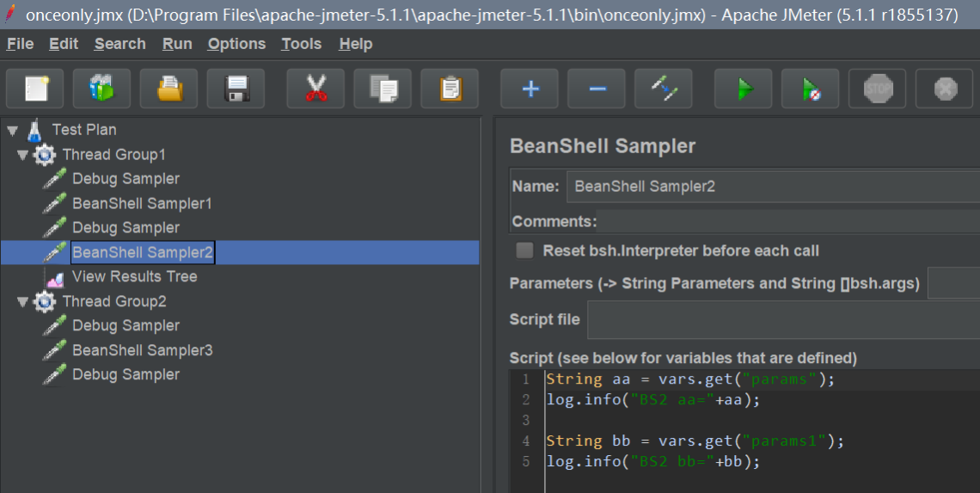Click script line String bb vars.get params1
The width and height of the screenshot is (980, 493).
click(695, 441)
